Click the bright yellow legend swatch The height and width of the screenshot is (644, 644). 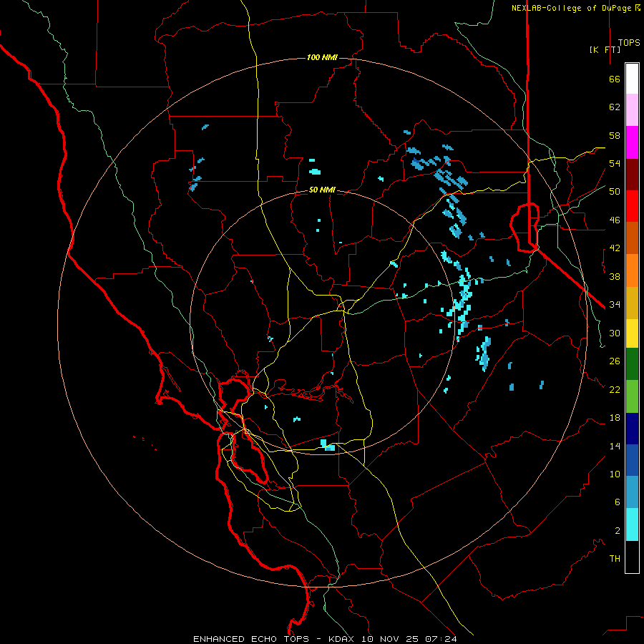[x=632, y=333]
